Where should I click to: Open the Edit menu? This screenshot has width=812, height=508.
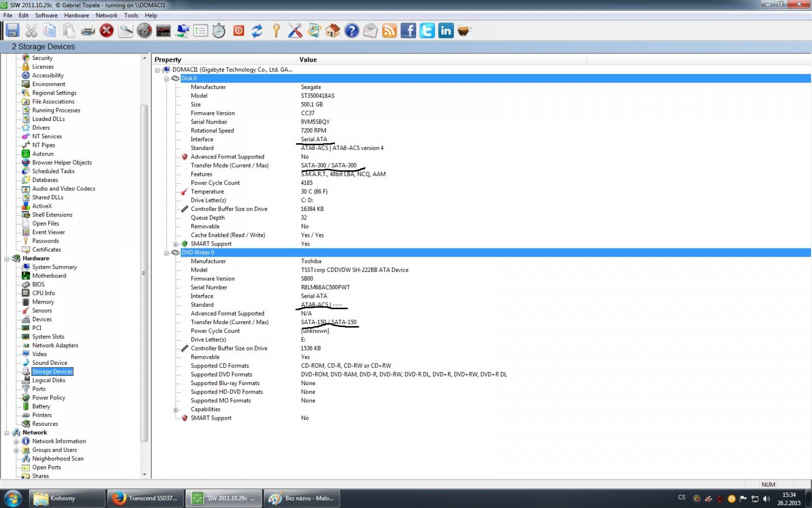pos(23,15)
